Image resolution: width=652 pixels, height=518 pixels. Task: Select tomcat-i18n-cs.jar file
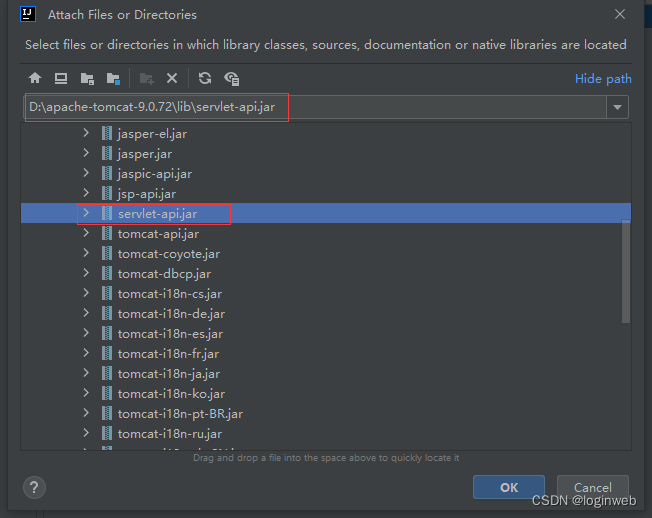point(170,294)
